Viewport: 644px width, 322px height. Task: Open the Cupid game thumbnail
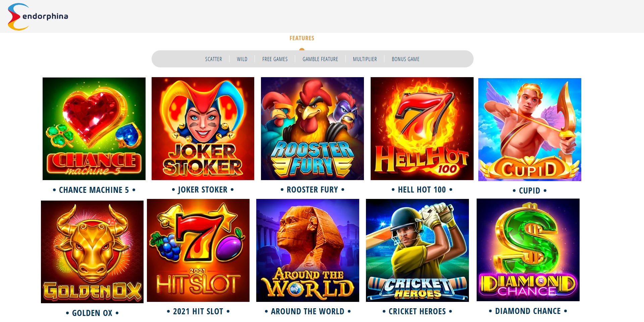point(530,130)
